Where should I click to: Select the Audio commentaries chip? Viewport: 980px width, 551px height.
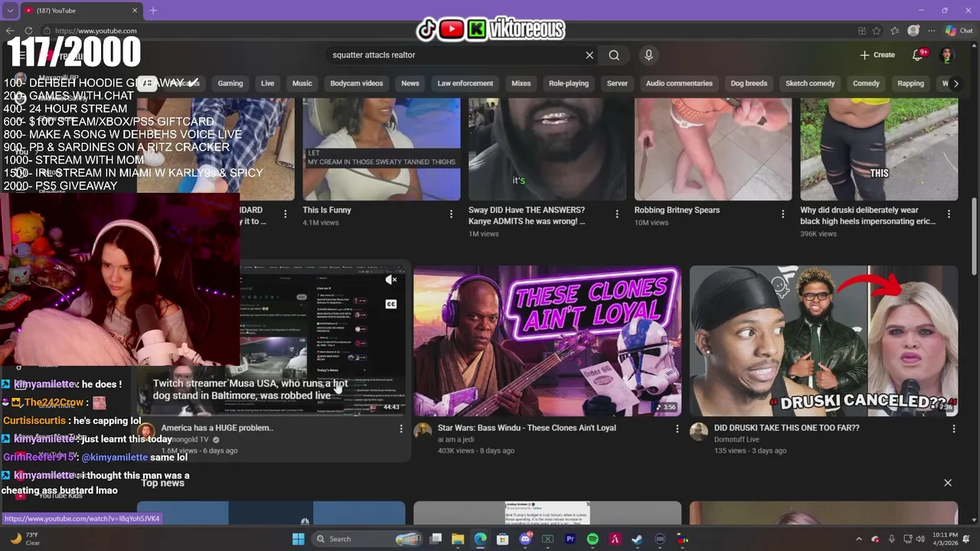[679, 83]
